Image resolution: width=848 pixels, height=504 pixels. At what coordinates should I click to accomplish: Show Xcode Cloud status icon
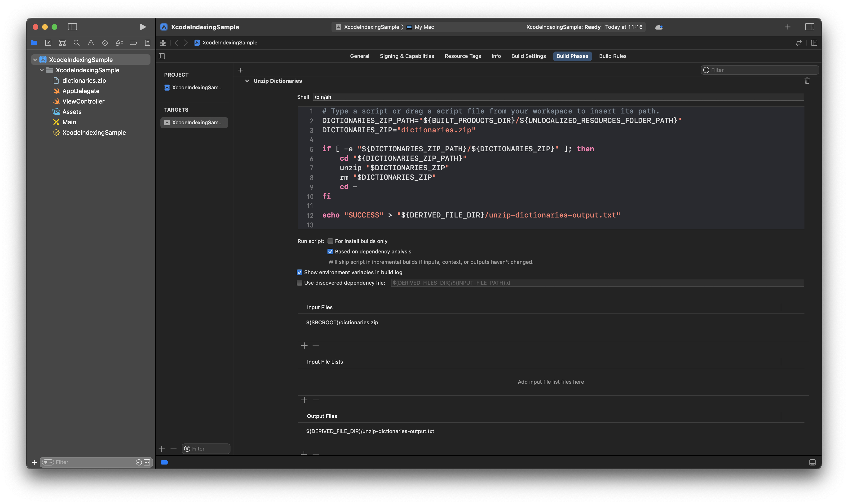tap(659, 27)
